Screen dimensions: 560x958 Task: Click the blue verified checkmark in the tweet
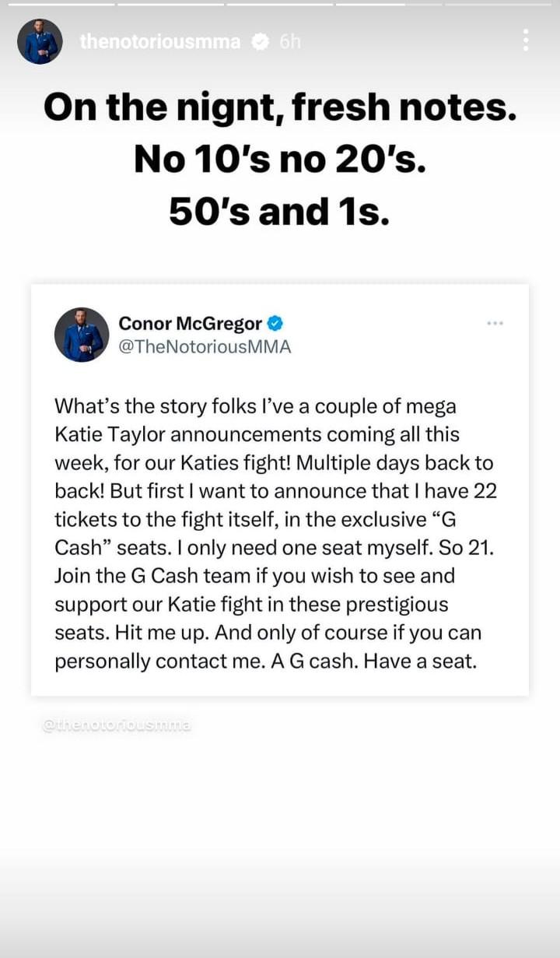275,324
